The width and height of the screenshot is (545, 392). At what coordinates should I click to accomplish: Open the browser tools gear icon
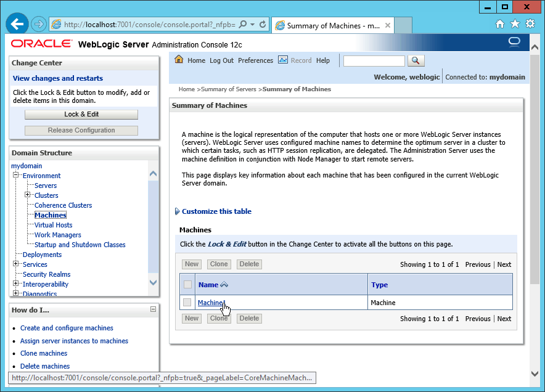point(530,25)
